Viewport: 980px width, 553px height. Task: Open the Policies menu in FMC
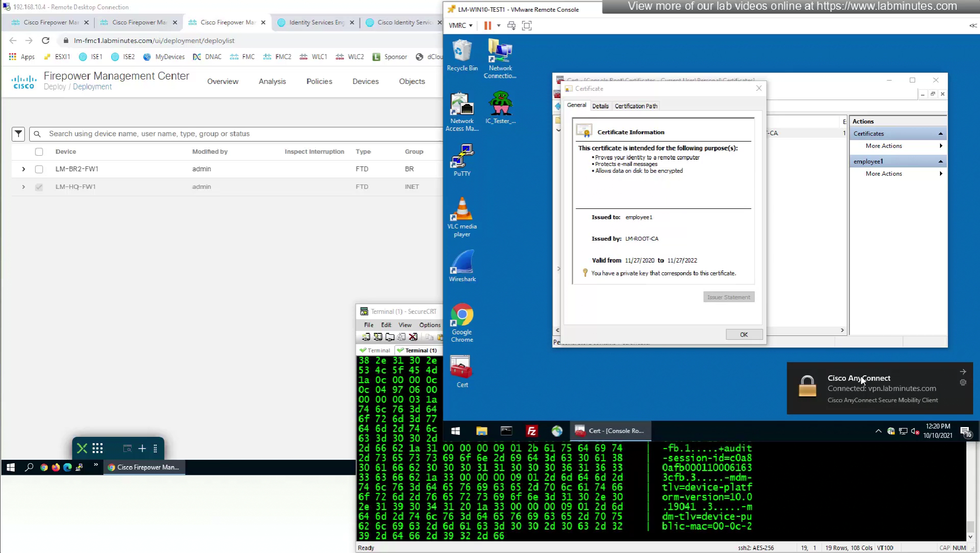click(x=319, y=82)
